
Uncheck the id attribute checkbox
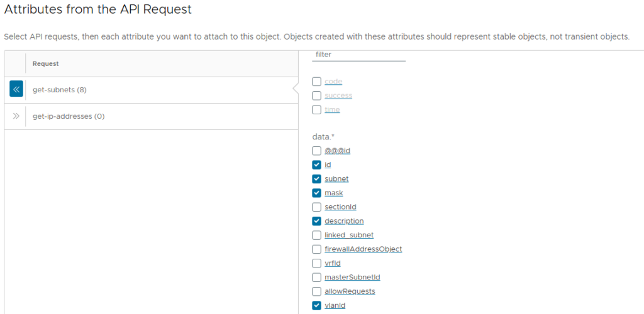tap(316, 165)
